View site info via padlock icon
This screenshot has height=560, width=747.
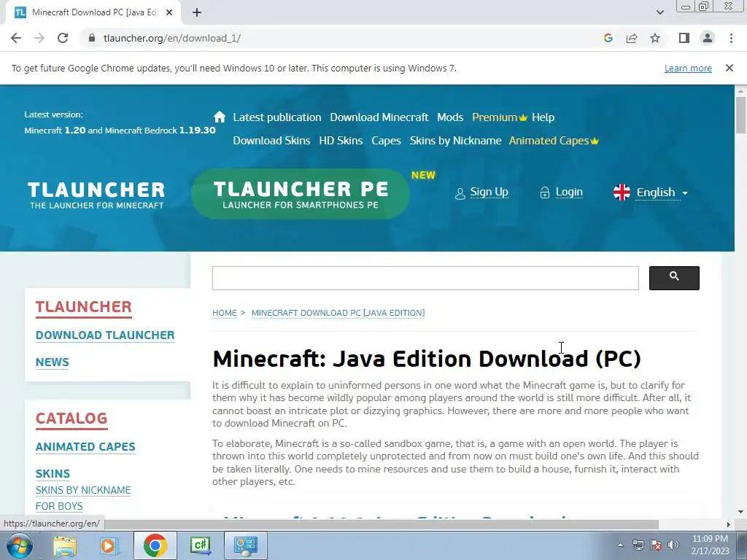92,38
